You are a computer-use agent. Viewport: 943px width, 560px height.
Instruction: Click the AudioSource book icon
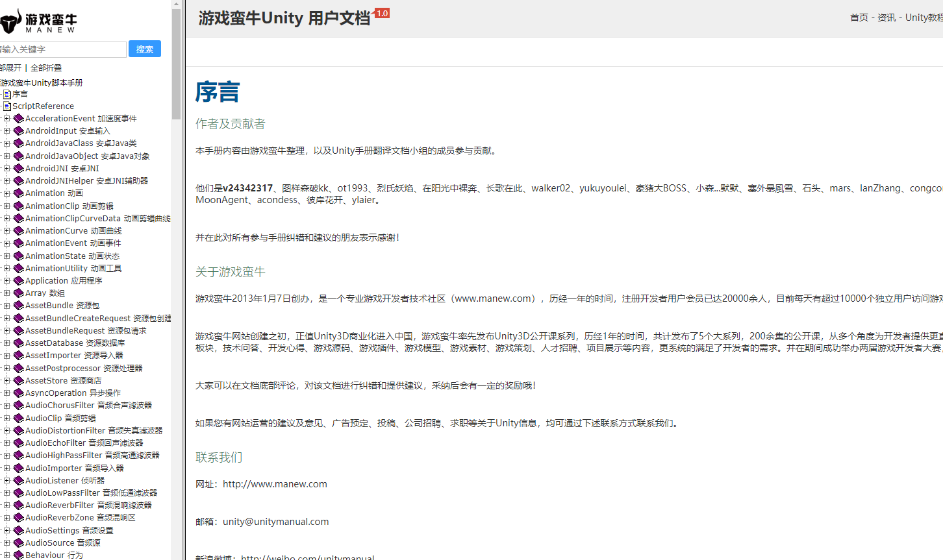coord(19,543)
